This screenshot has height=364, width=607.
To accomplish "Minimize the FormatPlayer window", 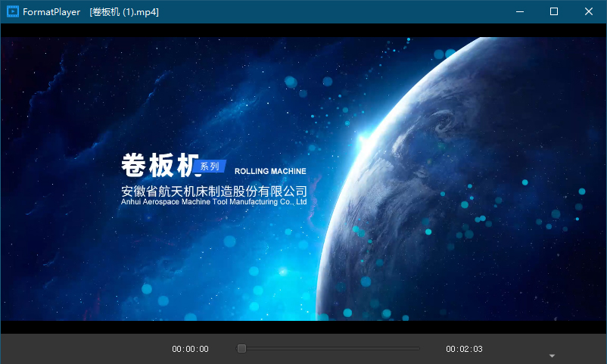I will pos(520,11).
